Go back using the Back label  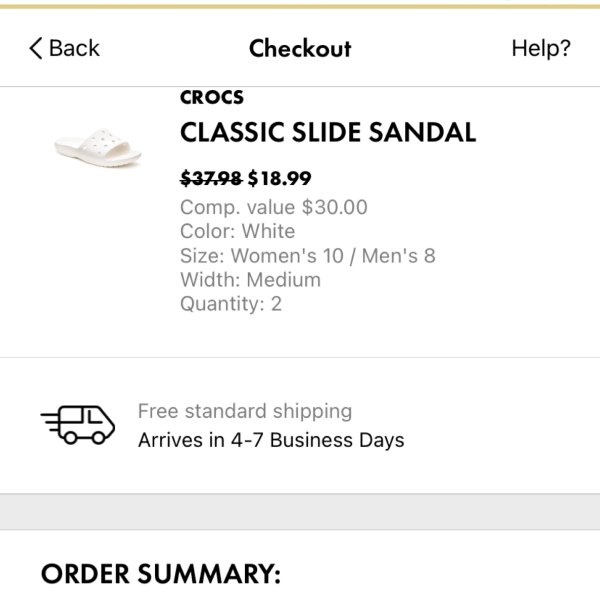tap(74, 48)
